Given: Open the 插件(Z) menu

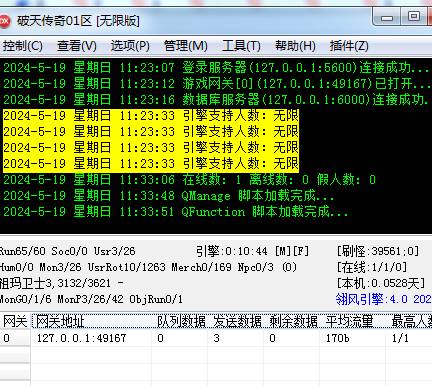Looking at the screenshot, I should tap(349, 46).
